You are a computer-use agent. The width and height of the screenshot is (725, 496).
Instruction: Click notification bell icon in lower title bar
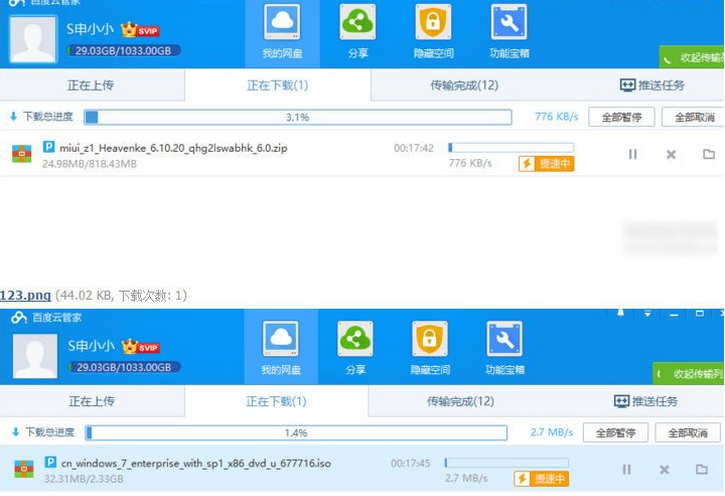click(x=621, y=313)
